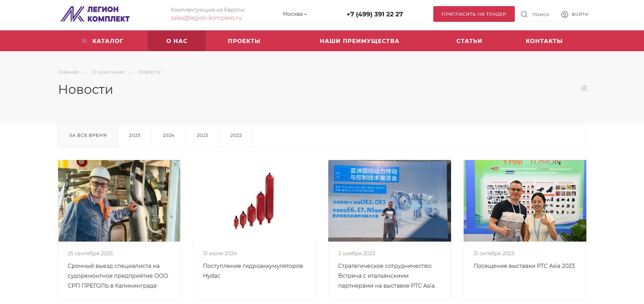The width and height of the screenshot is (644, 304).
Task: Open the О НАС menu item
Action: click(177, 41)
